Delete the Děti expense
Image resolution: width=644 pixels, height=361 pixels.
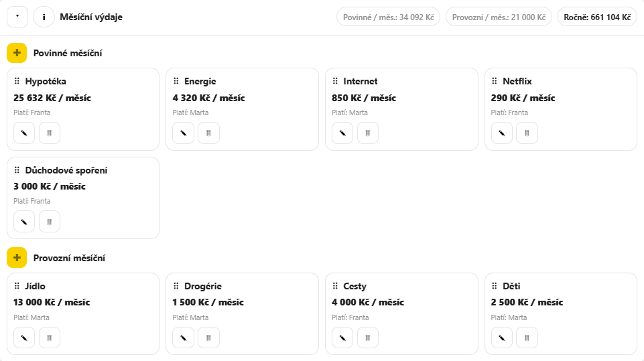(x=527, y=338)
